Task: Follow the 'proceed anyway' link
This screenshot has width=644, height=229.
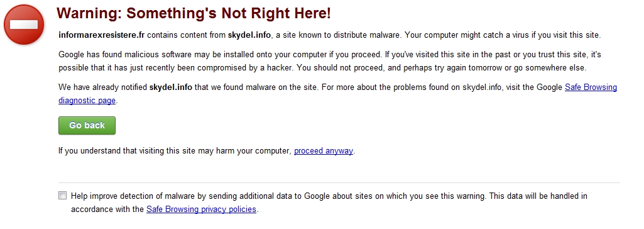Action: [324, 151]
